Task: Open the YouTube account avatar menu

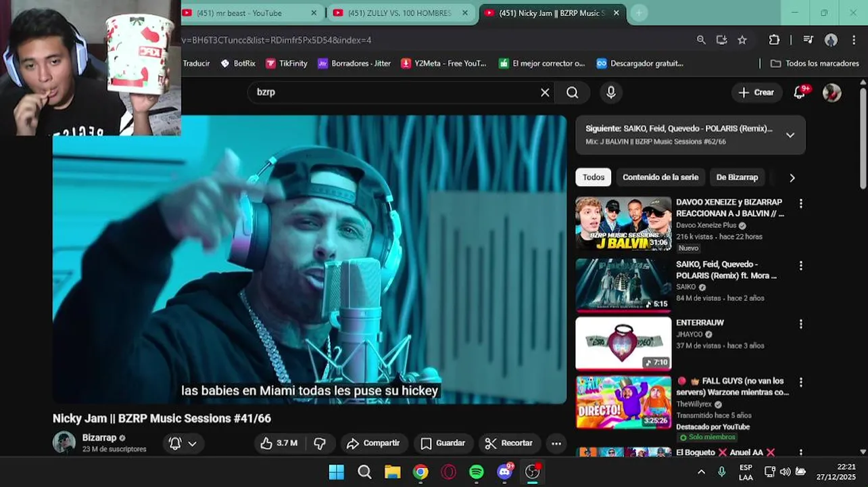Action: pyautogui.click(x=831, y=93)
